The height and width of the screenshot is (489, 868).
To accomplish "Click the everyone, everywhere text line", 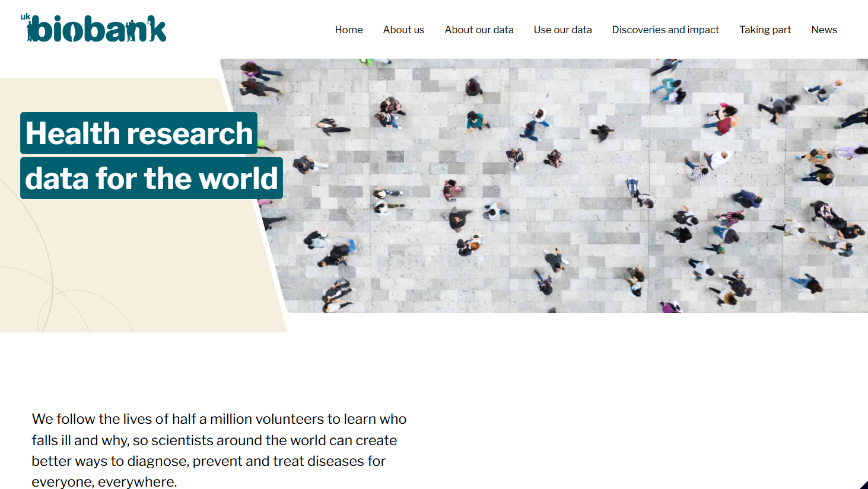I will (x=104, y=482).
